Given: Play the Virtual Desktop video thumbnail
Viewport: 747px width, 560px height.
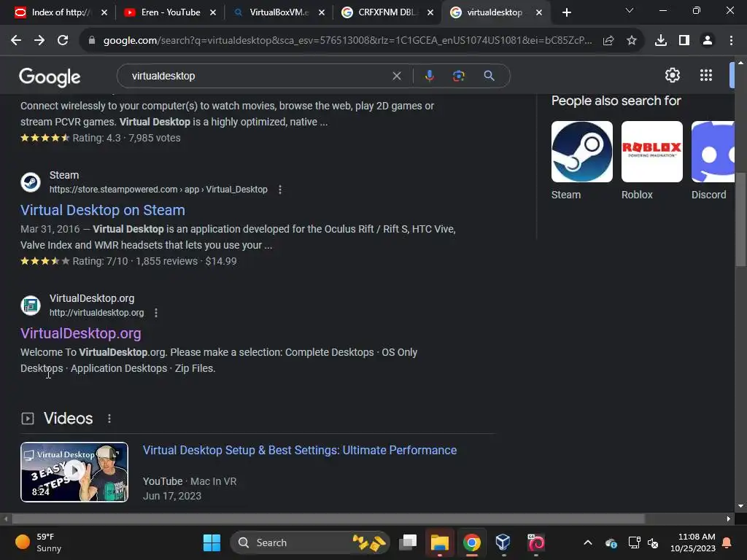Looking at the screenshot, I should click(x=74, y=472).
